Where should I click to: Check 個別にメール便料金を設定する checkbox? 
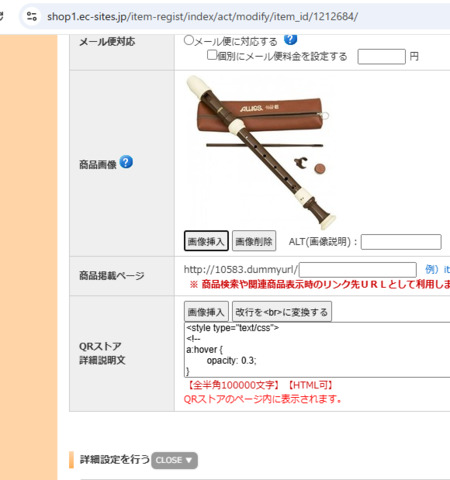212,55
